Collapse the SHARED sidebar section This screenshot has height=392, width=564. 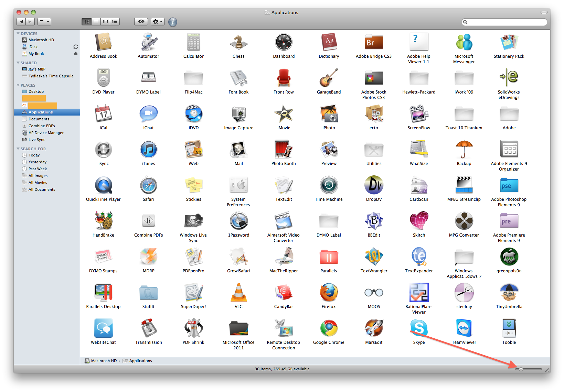pyautogui.click(x=18, y=63)
